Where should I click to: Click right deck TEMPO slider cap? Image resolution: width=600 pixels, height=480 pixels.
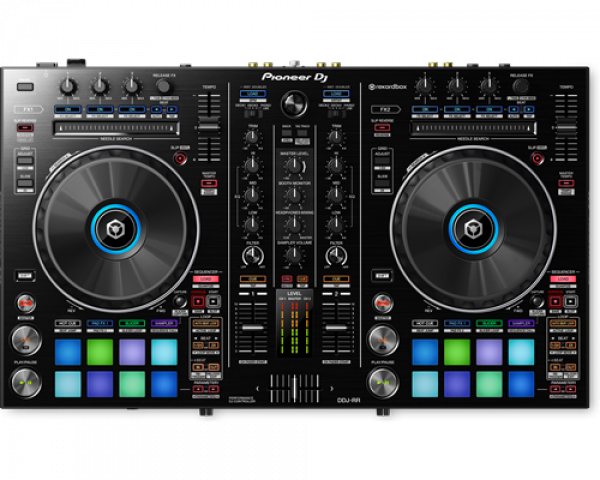click(566, 127)
